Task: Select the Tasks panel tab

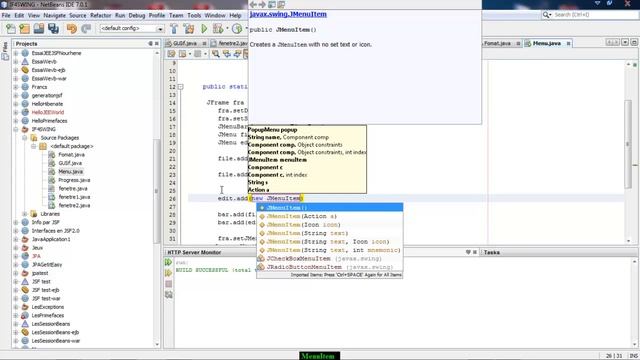Action: pyautogui.click(x=491, y=253)
